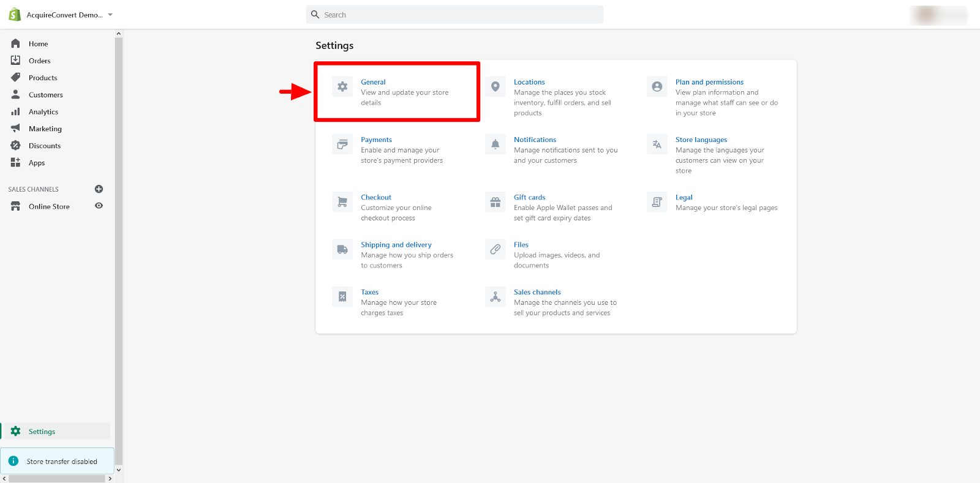Expand the AcquireConvert Demo store dropdown
This screenshot has height=483, width=980.
point(110,15)
